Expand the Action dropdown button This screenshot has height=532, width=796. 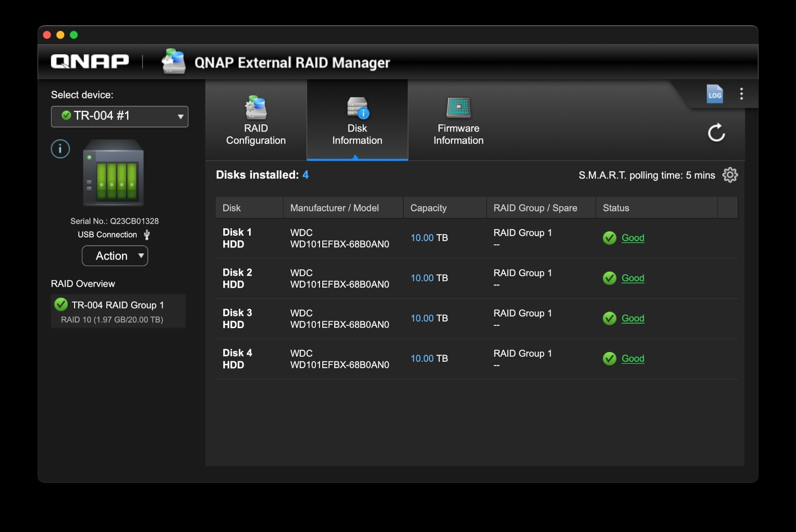[115, 256]
